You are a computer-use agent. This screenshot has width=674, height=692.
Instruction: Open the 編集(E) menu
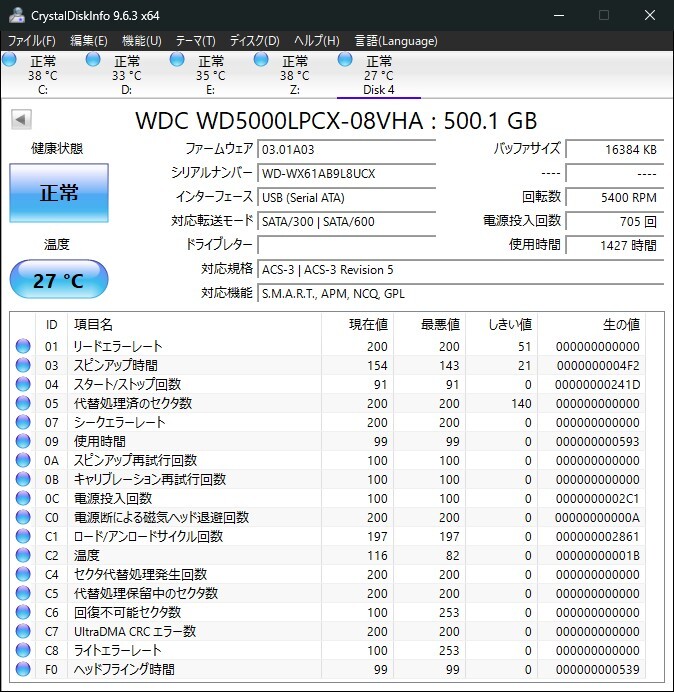(89, 41)
